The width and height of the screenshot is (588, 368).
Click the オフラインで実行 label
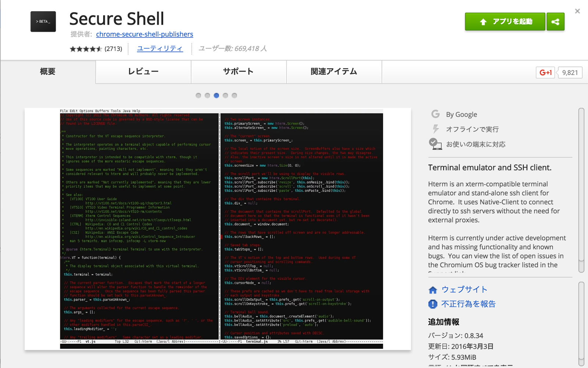pos(472,129)
